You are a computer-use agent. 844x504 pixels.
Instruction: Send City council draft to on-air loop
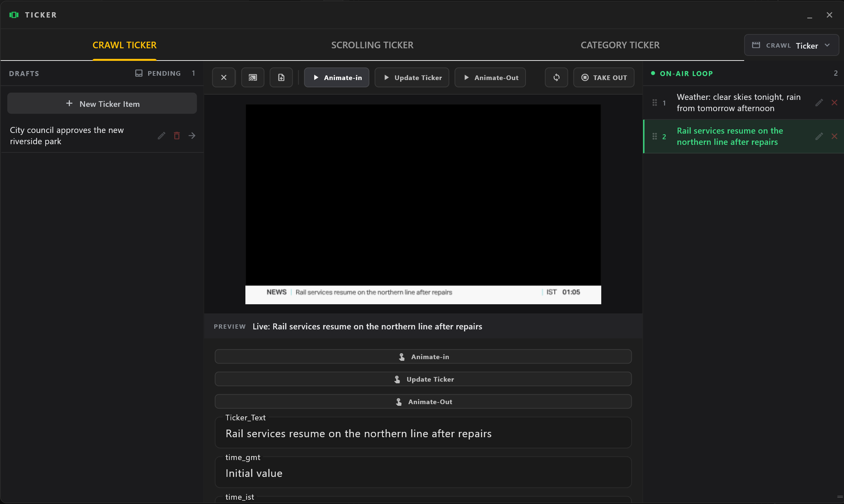192,136
